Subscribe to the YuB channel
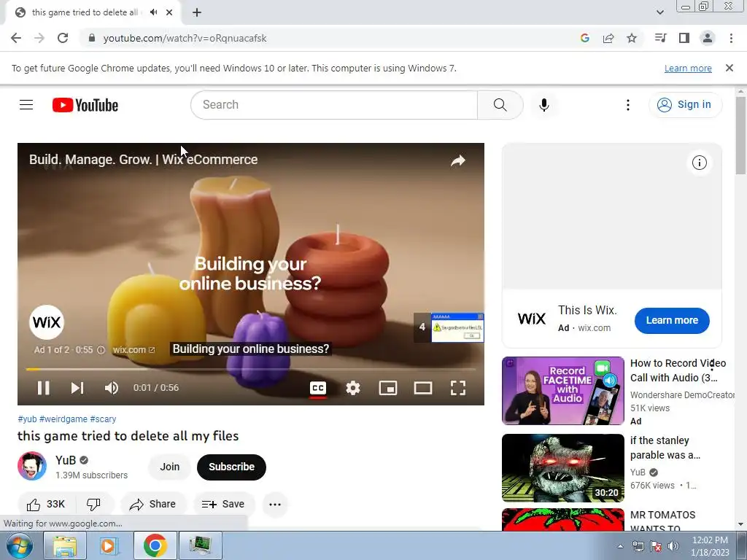This screenshot has width=747, height=560. (x=231, y=467)
